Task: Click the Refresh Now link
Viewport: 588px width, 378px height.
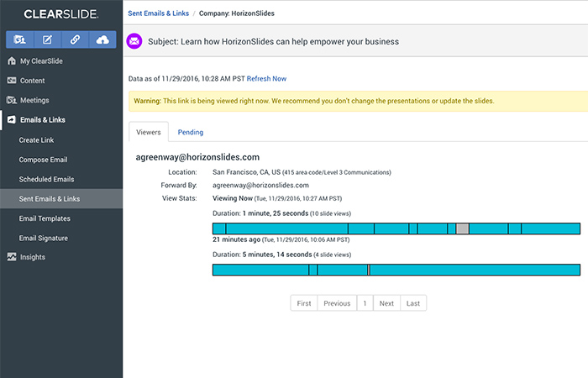Action: tap(266, 79)
